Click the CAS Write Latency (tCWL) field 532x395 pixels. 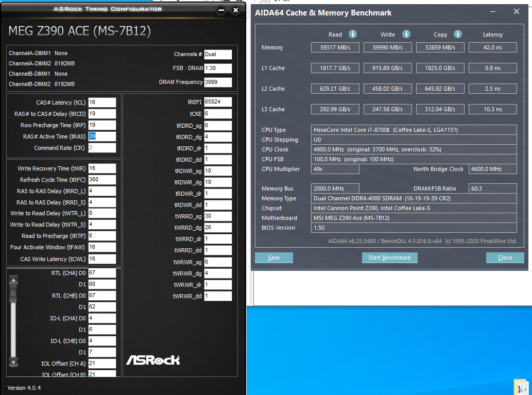point(102,259)
